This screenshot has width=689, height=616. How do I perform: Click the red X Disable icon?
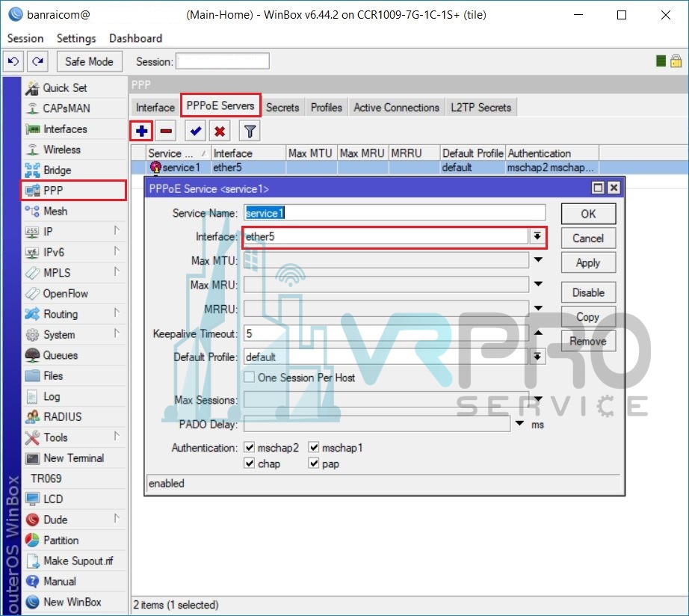click(x=220, y=131)
